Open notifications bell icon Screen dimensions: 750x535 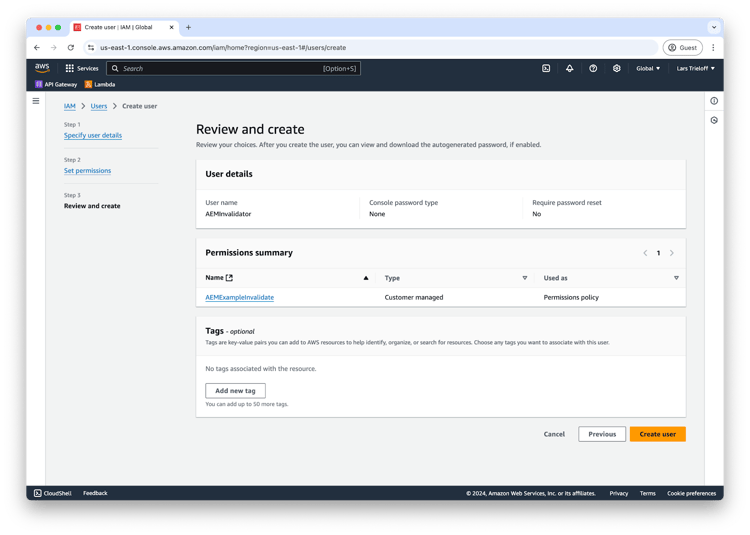pos(569,68)
